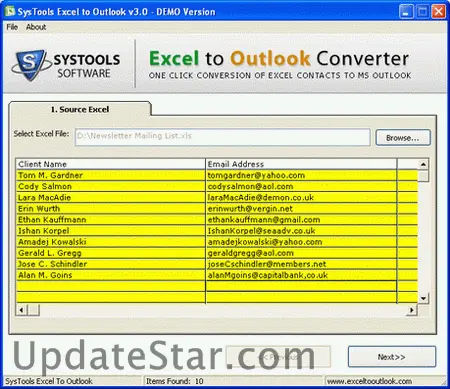Select the Cody Salmon cell
The width and height of the screenshot is (450, 389).
111,186
